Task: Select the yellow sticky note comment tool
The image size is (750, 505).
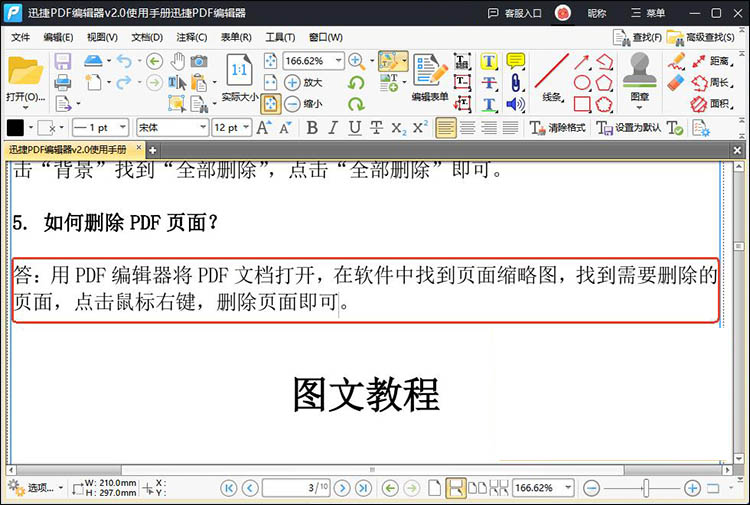Action: pos(515,61)
